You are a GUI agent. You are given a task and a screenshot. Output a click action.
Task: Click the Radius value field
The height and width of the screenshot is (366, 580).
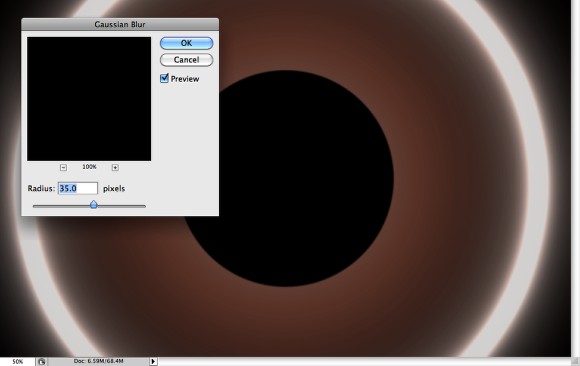[x=78, y=188]
